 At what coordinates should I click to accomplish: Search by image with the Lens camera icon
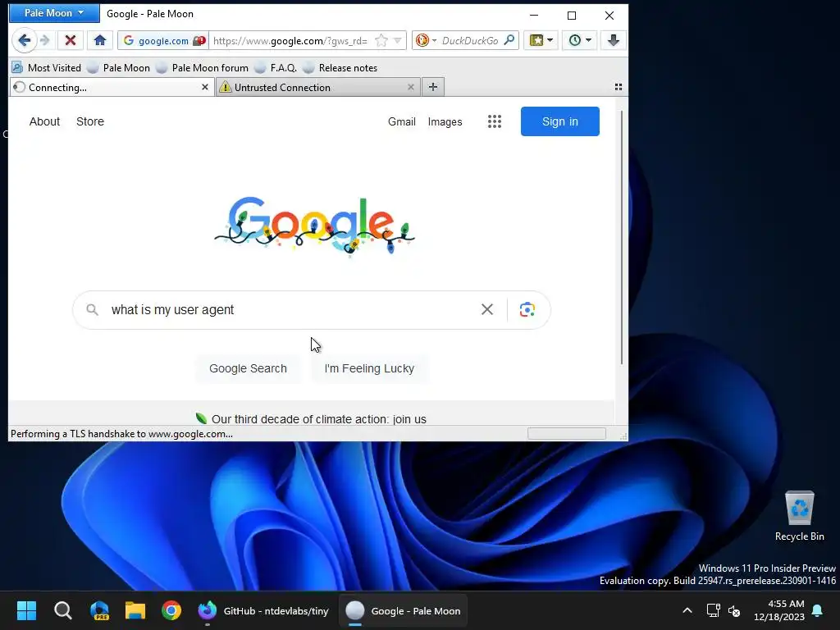(527, 309)
